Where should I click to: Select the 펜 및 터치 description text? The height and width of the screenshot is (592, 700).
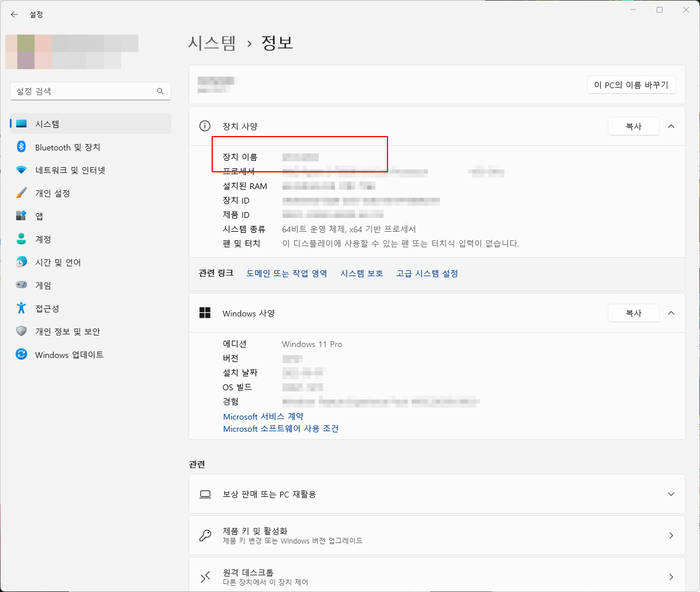pyautogui.click(x=401, y=243)
